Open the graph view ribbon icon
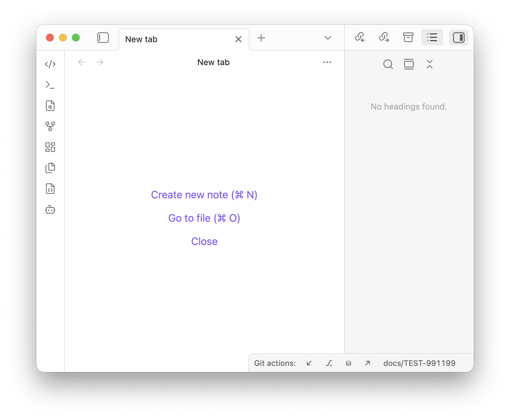The image size is (510, 420). [x=50, y=126]
